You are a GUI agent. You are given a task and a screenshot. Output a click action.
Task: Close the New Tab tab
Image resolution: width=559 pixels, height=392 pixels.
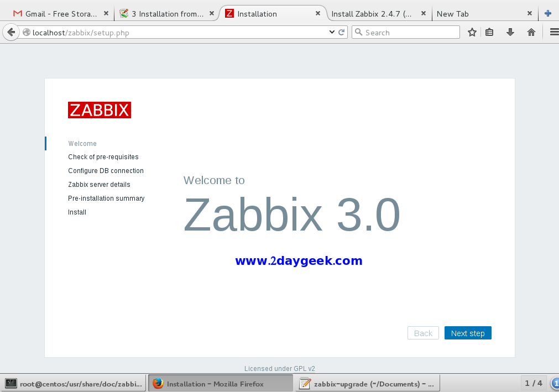(529, 13)
